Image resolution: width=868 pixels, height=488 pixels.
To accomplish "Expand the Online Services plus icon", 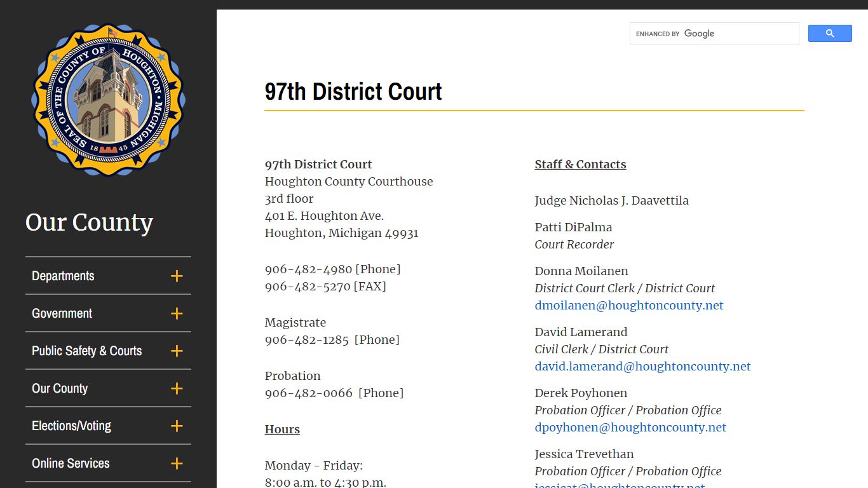I will [177, 463].
